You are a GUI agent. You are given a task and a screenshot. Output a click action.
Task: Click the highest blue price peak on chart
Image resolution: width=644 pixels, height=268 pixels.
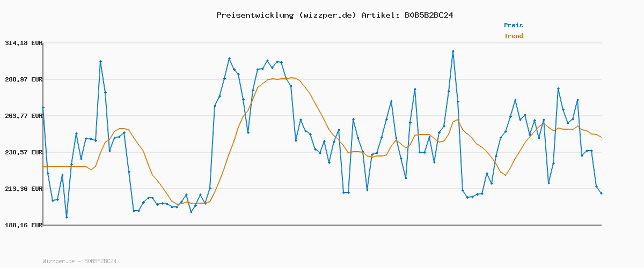pos(453,51)
